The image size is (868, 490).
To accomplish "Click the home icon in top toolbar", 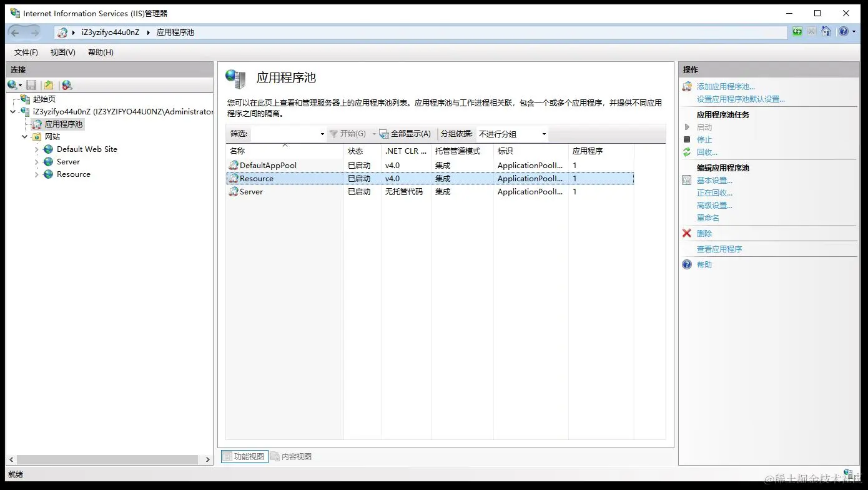I will pos(826,32).
